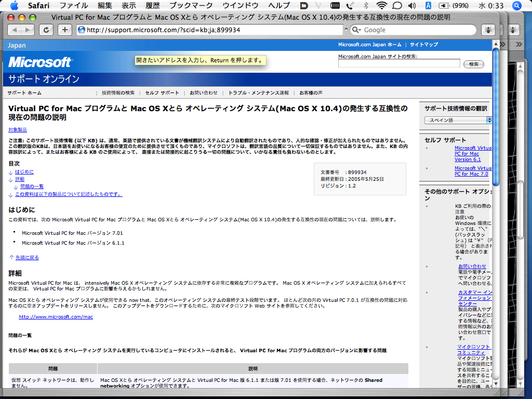Image resolution: width=532 pixels, height=399 pixels.
Task: Open the Safari menu
Action: [x=38, y=5]
